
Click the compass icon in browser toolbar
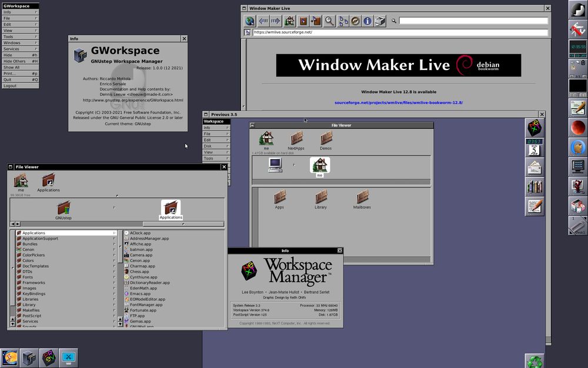(x=355, y=21)
